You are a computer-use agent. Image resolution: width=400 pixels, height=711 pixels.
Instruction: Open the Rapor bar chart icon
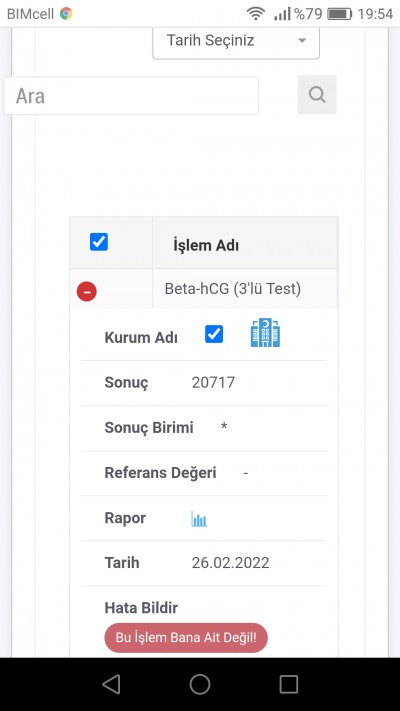(x=199, y=519)
